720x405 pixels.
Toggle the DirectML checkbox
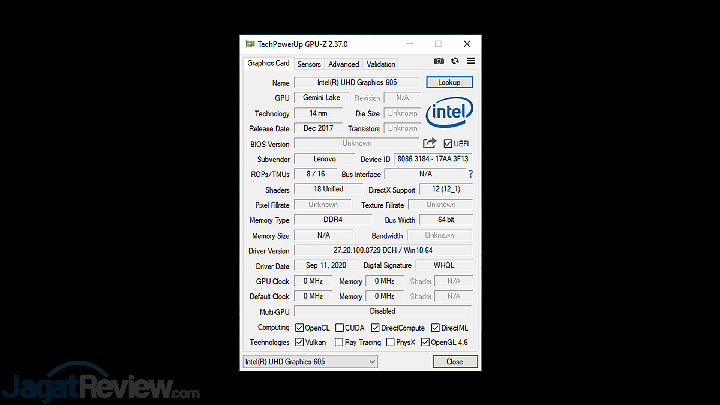coord(435,328)
